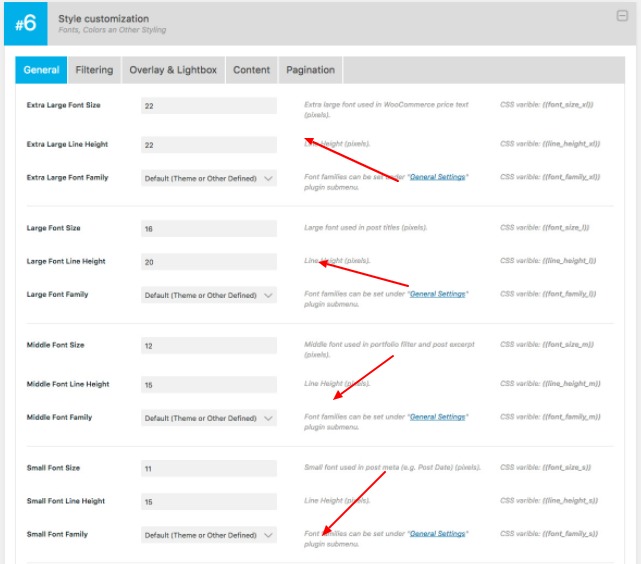The image size is (641, 564).
Task: Click the Small Font Line Height input
Action: (209, 501)
